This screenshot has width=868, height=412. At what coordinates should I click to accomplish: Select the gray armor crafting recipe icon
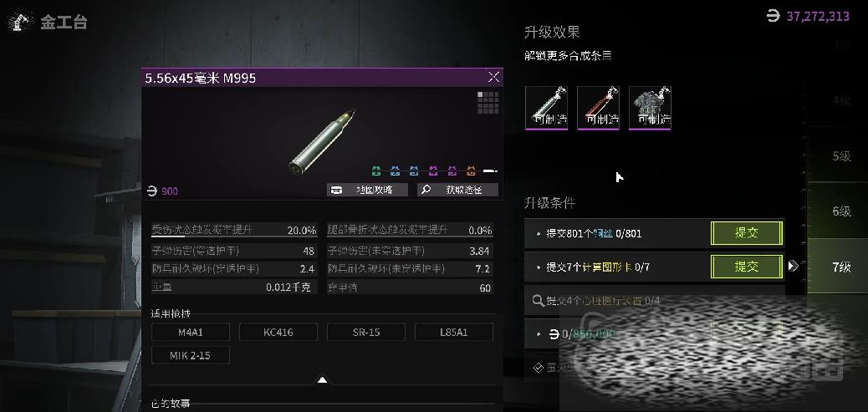click(650, 108)
